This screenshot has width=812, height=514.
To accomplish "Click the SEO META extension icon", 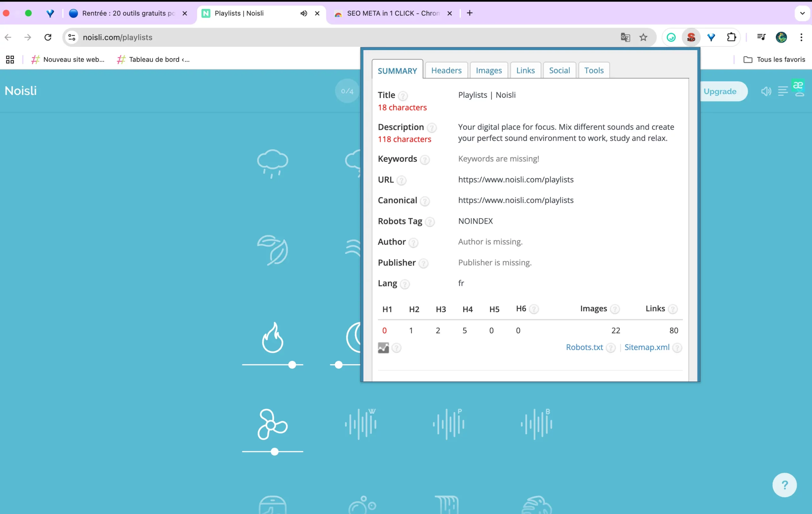I will pyautogui.click(x=691, y=37).
